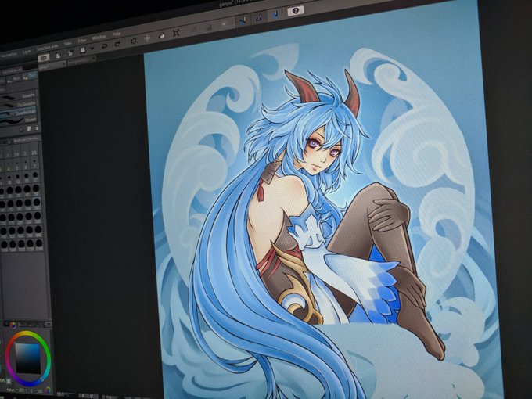Click the color wheel panel tab icon
This screenshot has height=399, width=532.
[13, 325]
